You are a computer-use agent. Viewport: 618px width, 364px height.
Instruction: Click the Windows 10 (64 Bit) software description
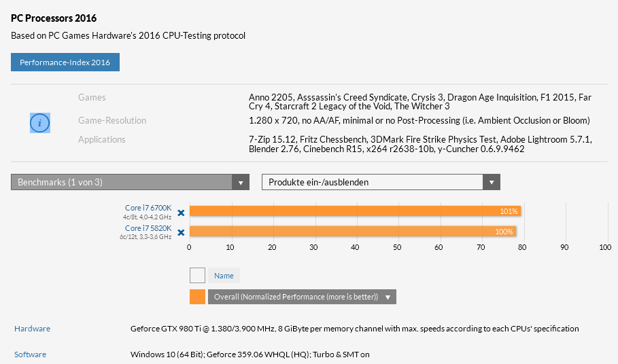[x=250, y=354]
